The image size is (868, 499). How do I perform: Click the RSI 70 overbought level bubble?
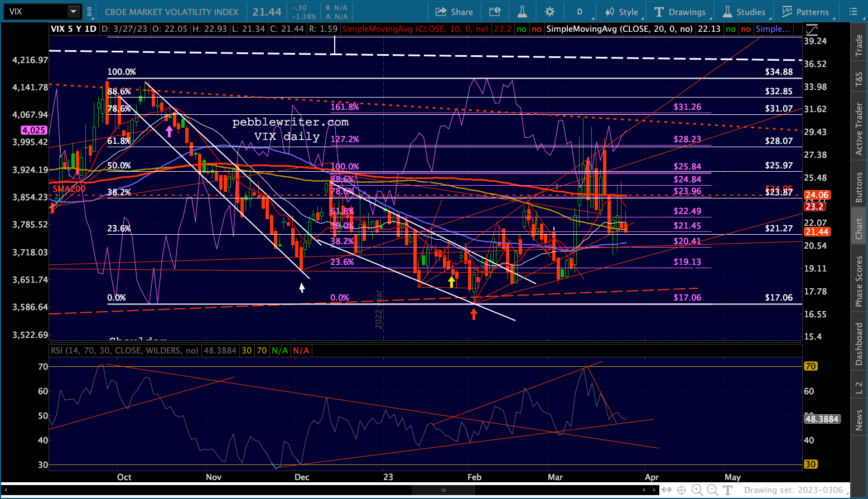tap(811, 366)
